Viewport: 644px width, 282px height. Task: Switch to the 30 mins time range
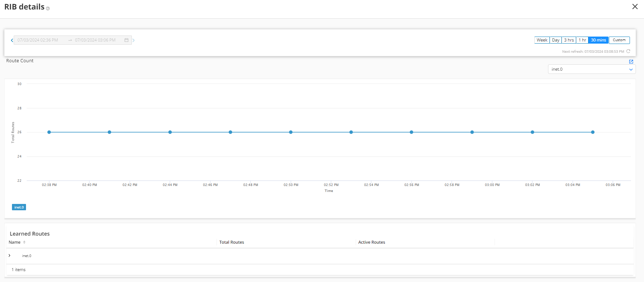598,40
